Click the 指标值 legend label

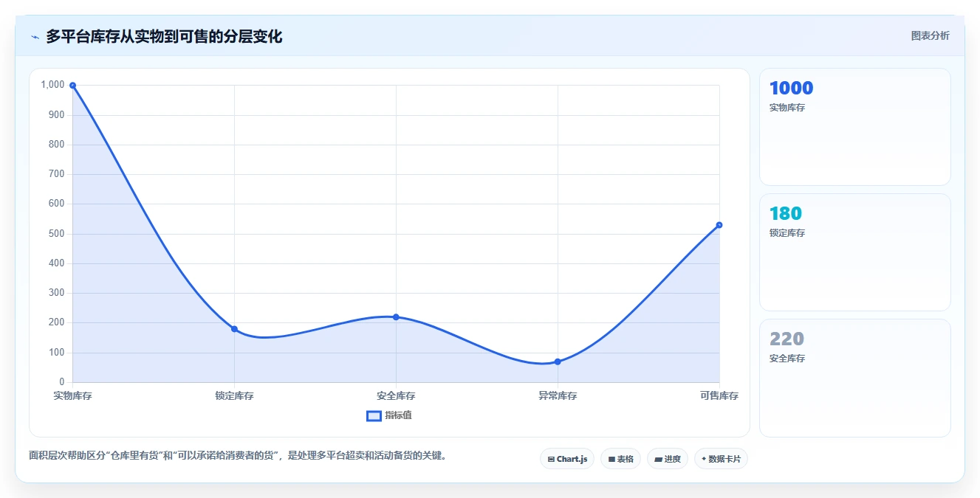point(398,416)
